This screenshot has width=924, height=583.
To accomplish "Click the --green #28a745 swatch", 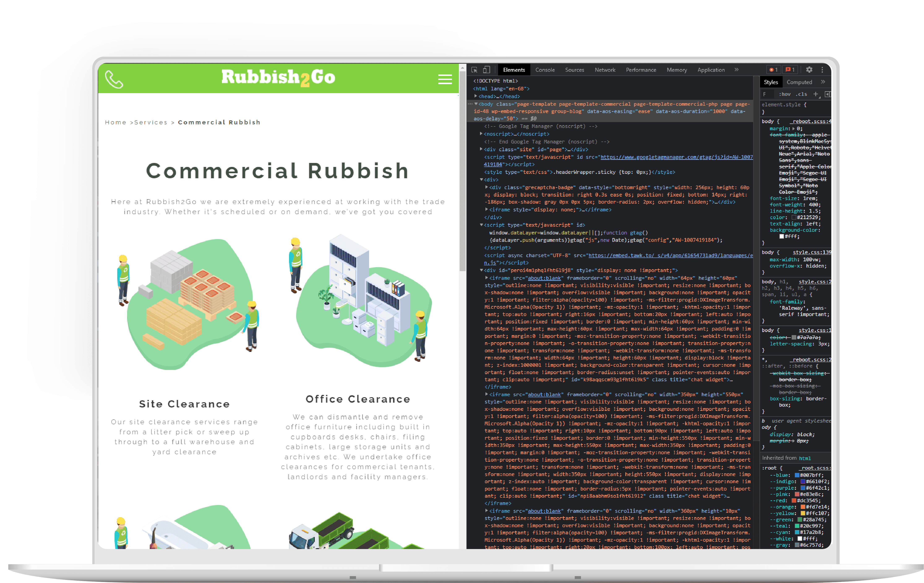I will coord(800,520).
